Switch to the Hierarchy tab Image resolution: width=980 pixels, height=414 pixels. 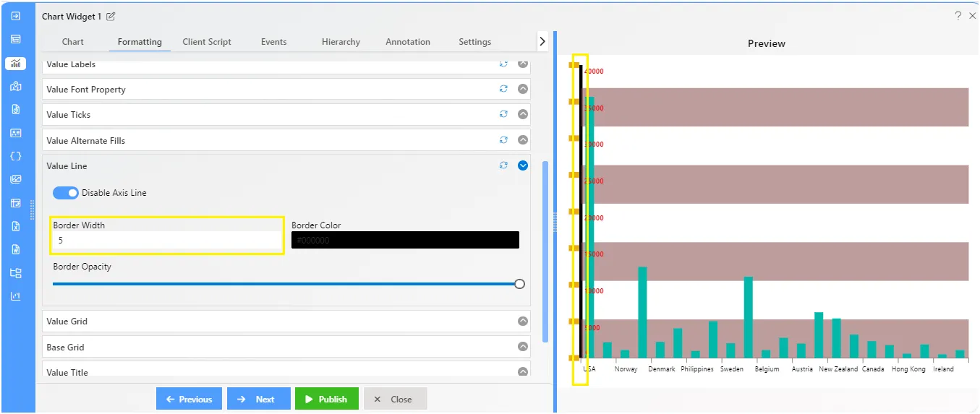[x=341, y=42]
